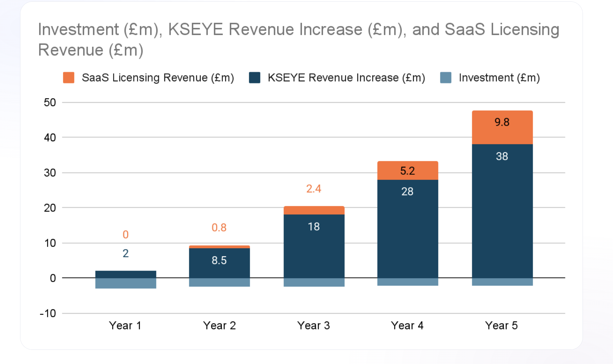Click the 0 y-axis tick label
The height and width of the screenshot is (364, 613).
(53, 278)
